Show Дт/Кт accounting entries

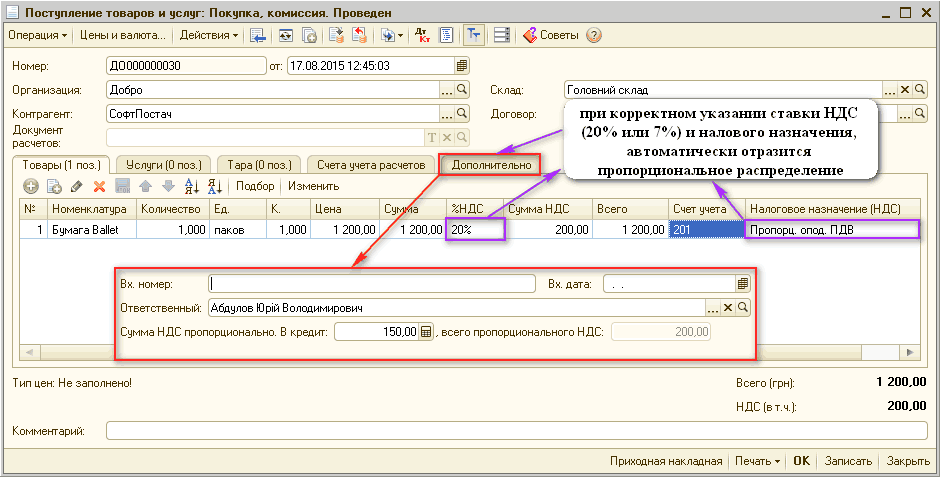tap(423, 35)
